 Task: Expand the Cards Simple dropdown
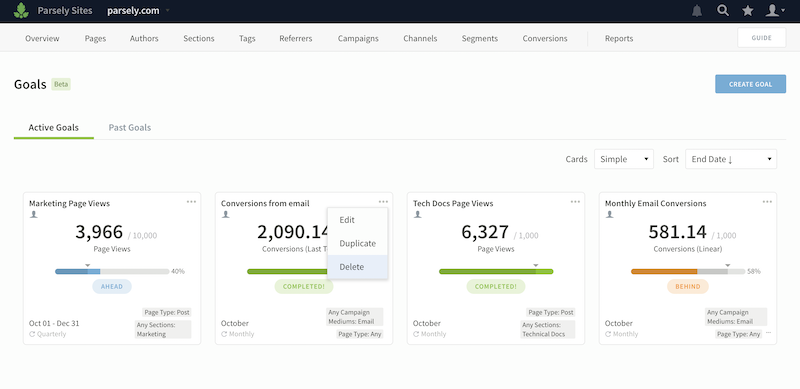pyautogui.click(x=623, y=159)
